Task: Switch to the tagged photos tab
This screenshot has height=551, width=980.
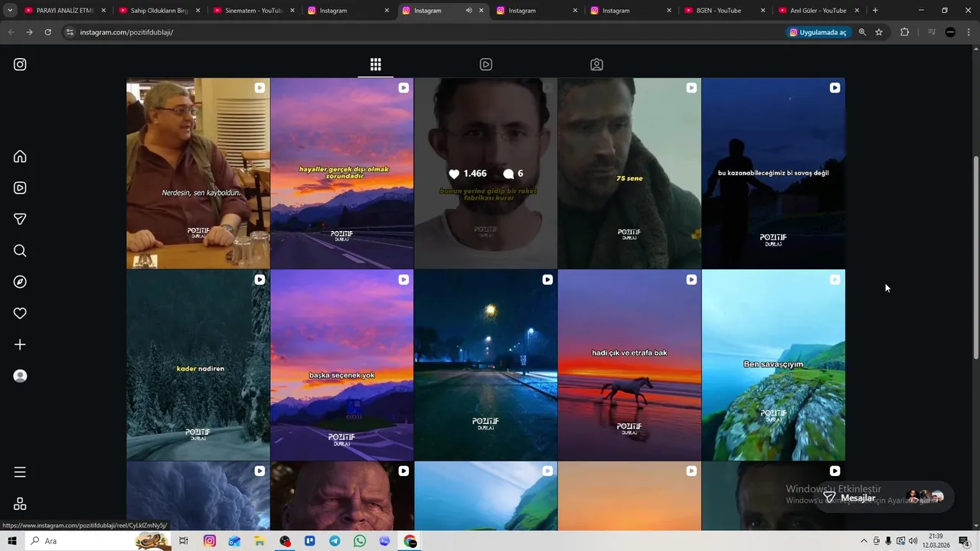Action: click(596, 64)
